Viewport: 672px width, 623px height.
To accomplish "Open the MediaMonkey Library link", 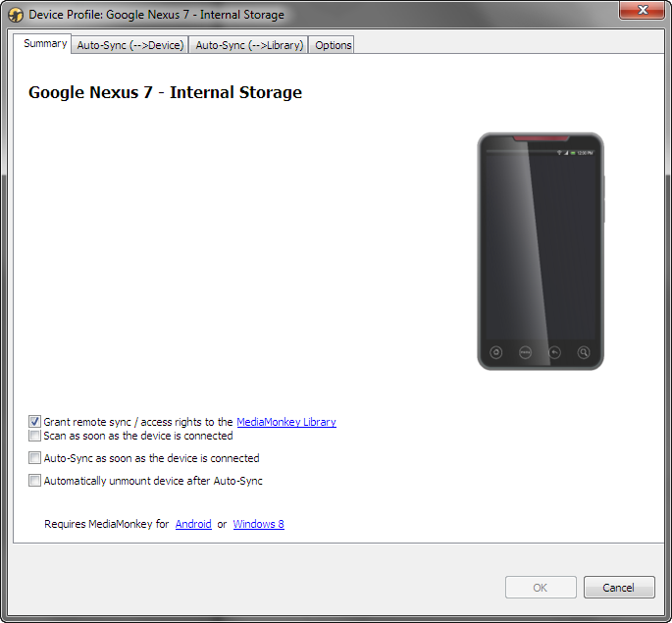I will (285, 422).
